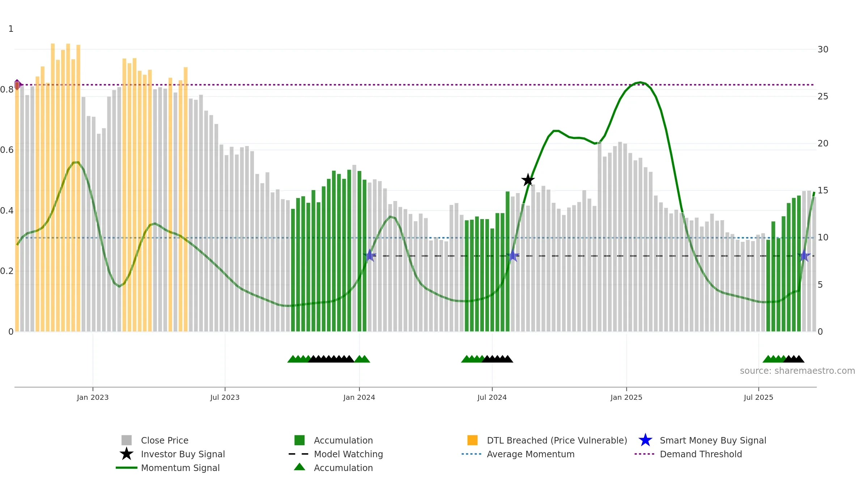Click the Smart Money Buy Signal legend star
Image resolution: width=868 pixels, height=488 pixels.
(645, 440)
